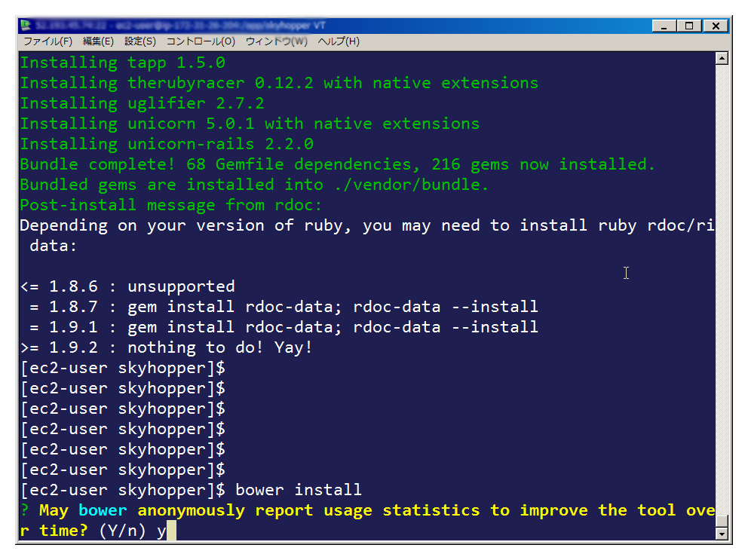Open the ヘルプ(H) menu
This screenshot has width=748, height=560.
(x=339, y=41)
